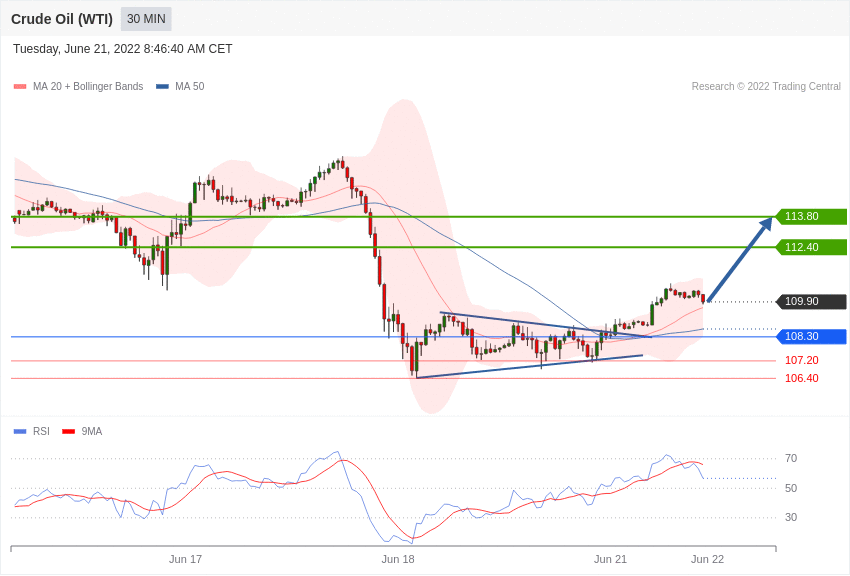This screenshot has width=850, height=576.
Task: Click the 106.40 support level label
Action: (801, 378)
